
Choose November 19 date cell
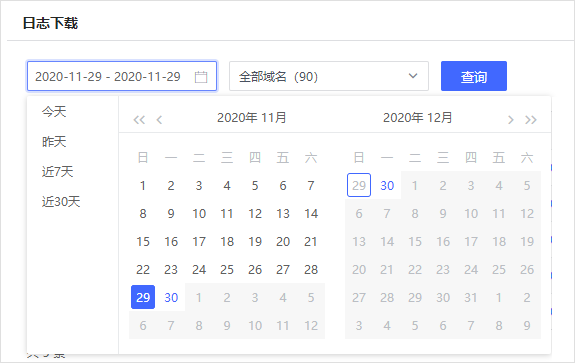[x=255, y=242]
